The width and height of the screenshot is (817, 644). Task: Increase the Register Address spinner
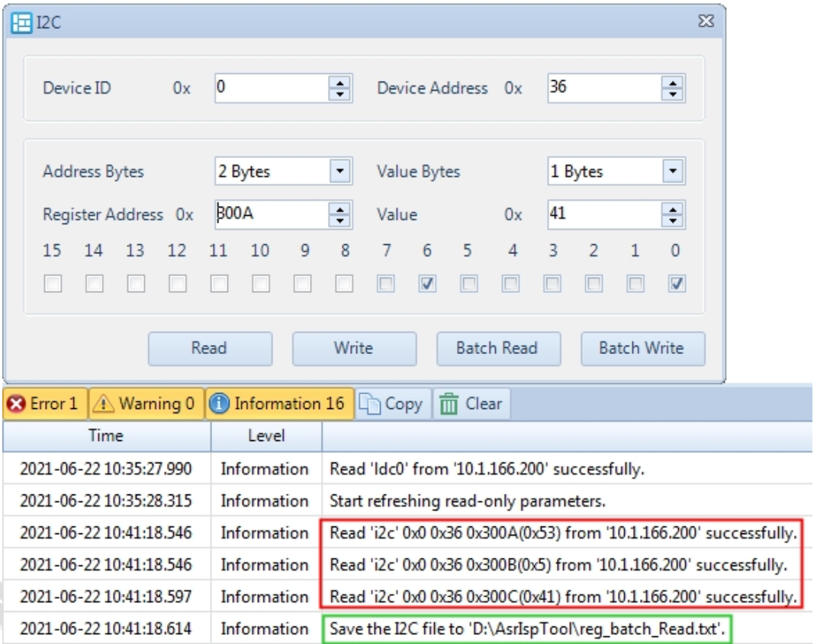point(339,209)
